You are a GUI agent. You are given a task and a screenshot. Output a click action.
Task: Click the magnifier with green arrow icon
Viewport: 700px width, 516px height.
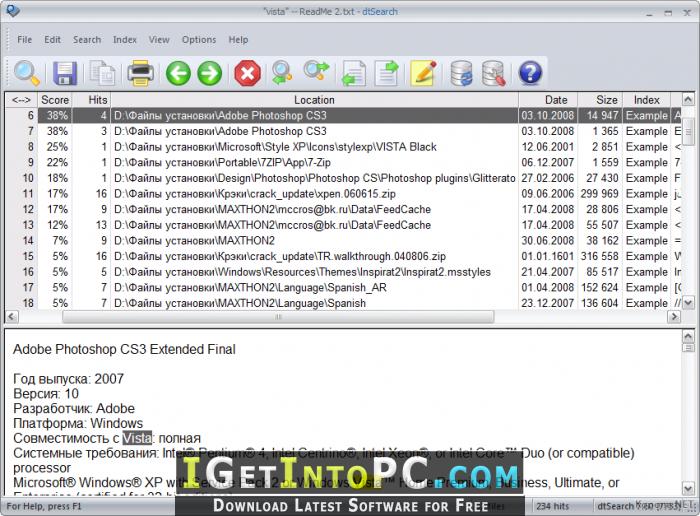pyautogui.click(x=316, y=72)
